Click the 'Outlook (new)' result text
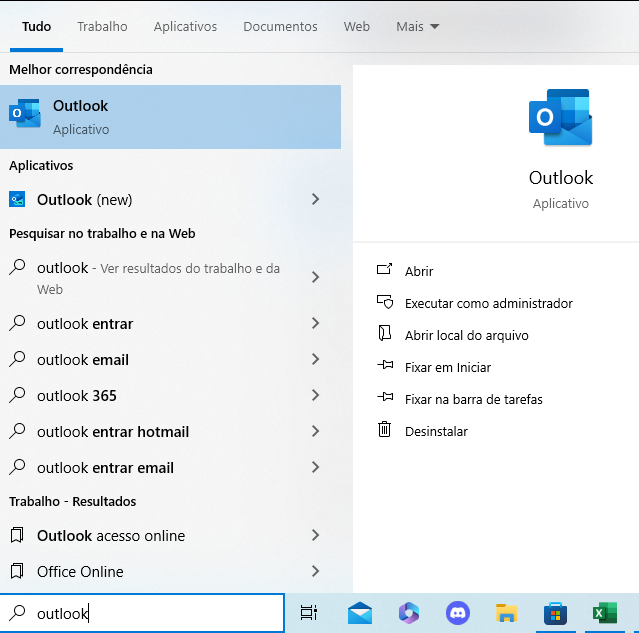This screenshot has height=633, width=639. [x=84, y=200]
